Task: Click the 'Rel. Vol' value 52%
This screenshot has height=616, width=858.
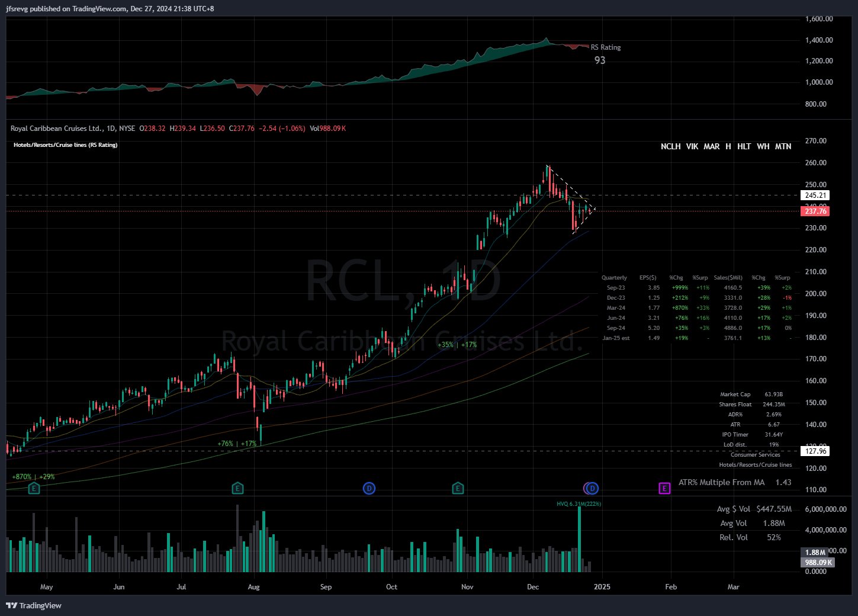Action: [774, 537]
